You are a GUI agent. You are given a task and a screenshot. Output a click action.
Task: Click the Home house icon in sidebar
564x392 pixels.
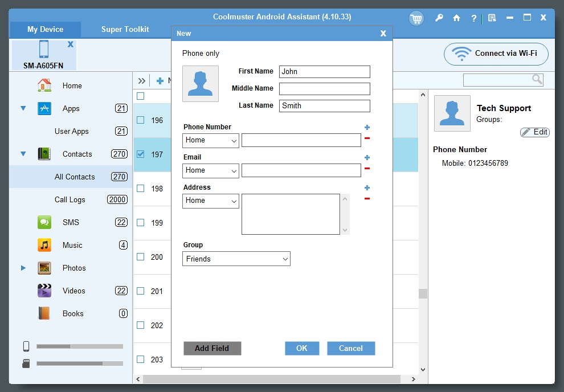(44, 85)
